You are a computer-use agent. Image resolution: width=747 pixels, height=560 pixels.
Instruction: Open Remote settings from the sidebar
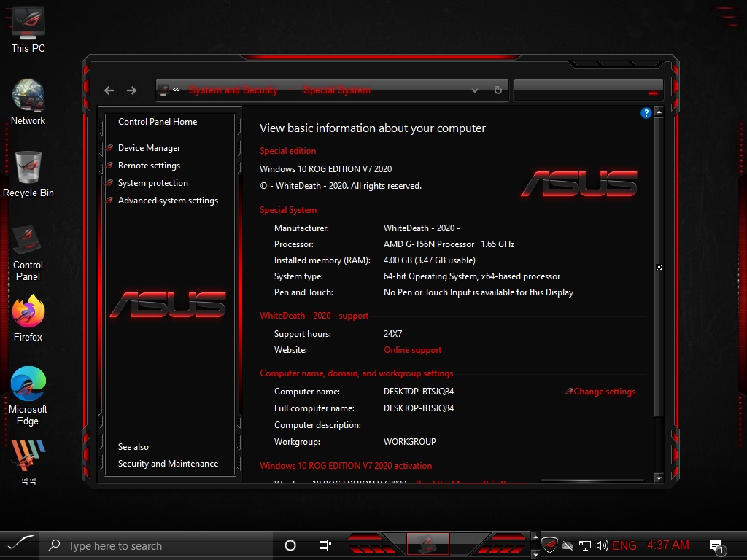pyautogui.click(x=149, y=166)
